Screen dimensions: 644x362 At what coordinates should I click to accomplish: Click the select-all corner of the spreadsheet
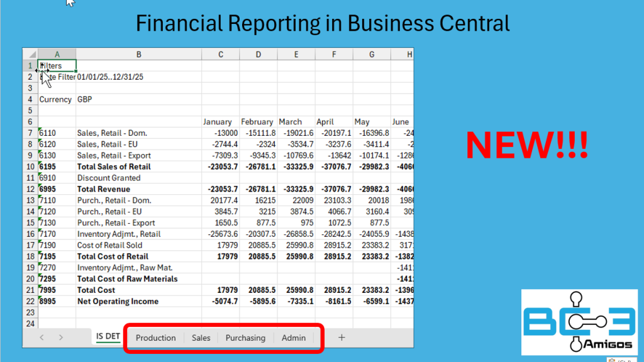click(30, 55)
